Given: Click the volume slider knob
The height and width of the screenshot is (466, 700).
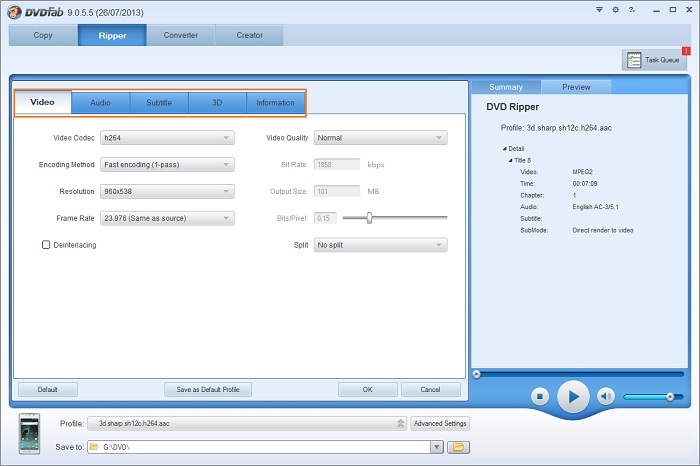Looking at the screenshot, I should (x=670, y=396).
